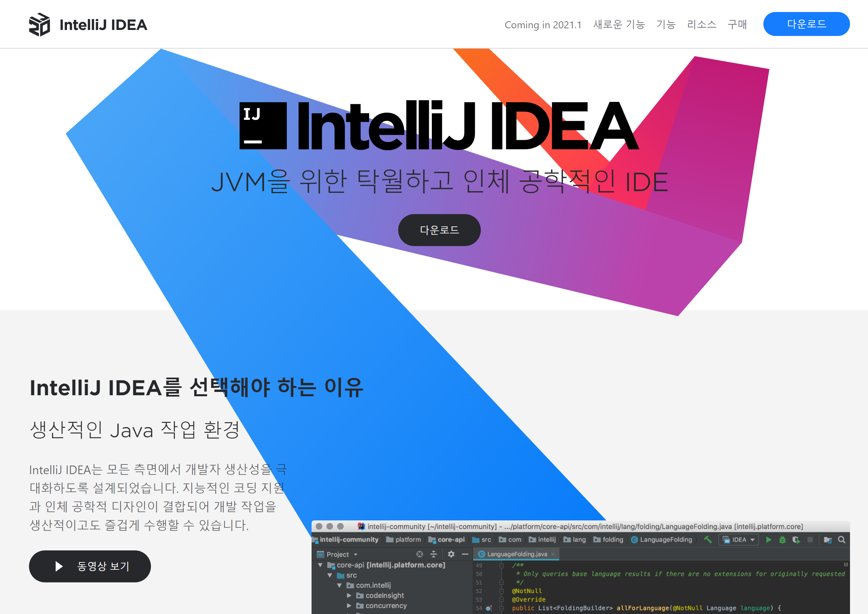This screenshot has height=614, width=868.
Task: Expand the concurrency folder arrow
Action: coord(349,606)
